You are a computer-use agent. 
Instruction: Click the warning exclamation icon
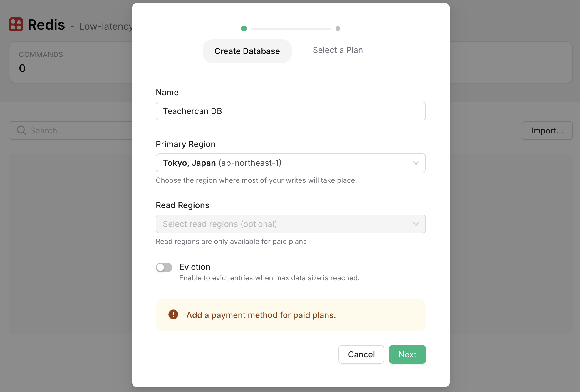click(173, 314)
